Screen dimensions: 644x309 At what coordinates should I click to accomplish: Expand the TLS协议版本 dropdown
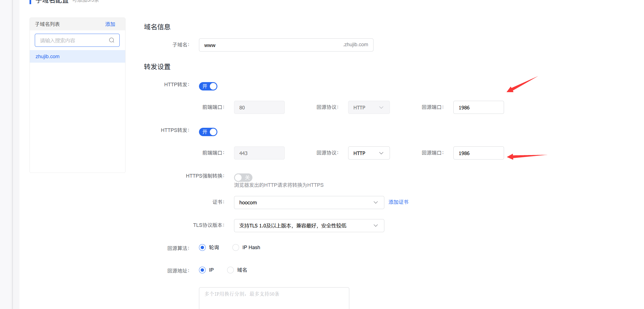pos(309,226)
